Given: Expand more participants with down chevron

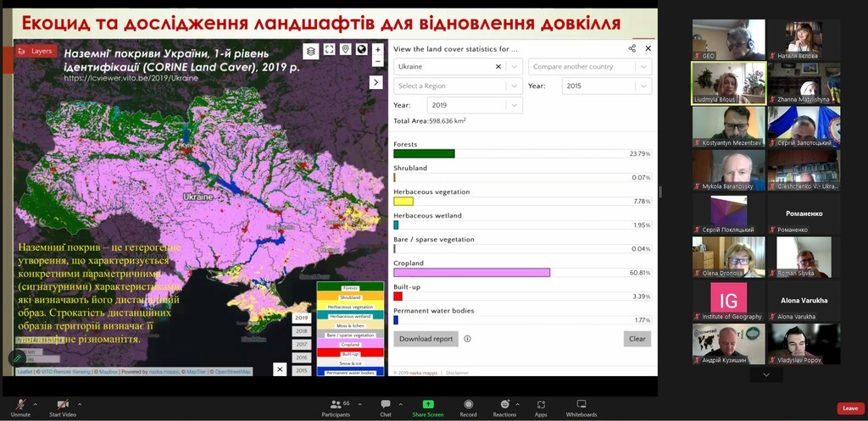Looking at the screenshot, I should point(766,374).
